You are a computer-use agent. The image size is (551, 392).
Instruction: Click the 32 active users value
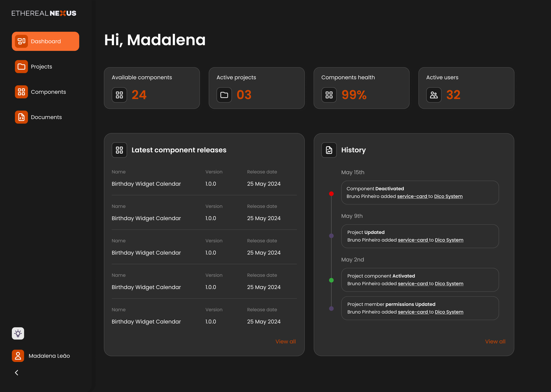(x=453, y=95)
